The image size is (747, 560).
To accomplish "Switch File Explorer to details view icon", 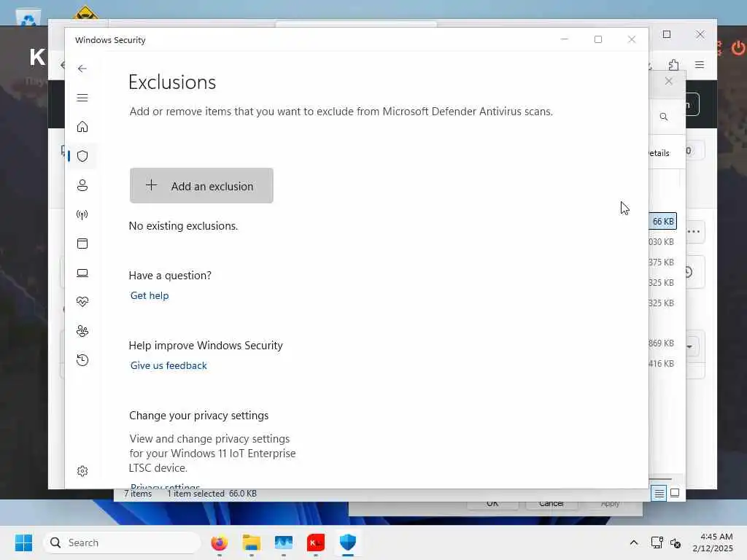I will (659, 494).
